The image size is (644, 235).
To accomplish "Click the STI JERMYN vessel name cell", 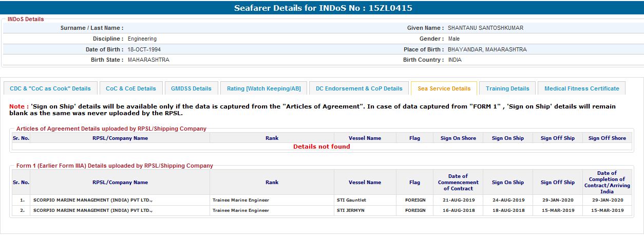I will pos(351,210).
